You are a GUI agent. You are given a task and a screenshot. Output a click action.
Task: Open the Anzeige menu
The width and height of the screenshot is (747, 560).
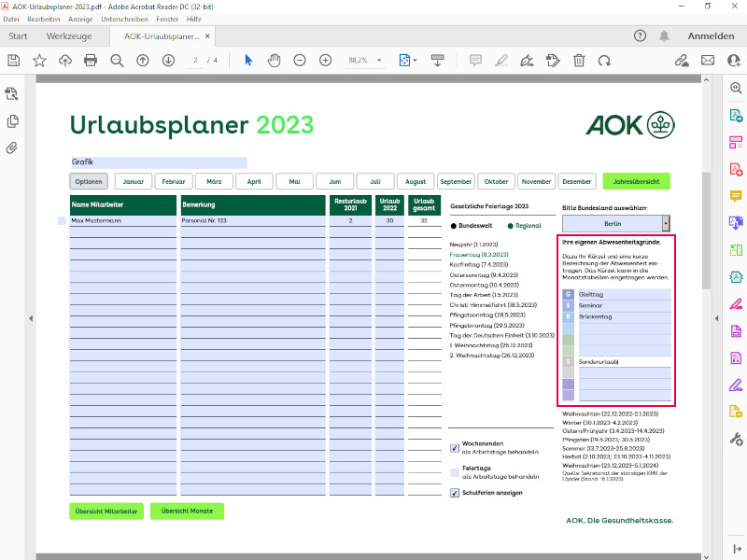80,19
